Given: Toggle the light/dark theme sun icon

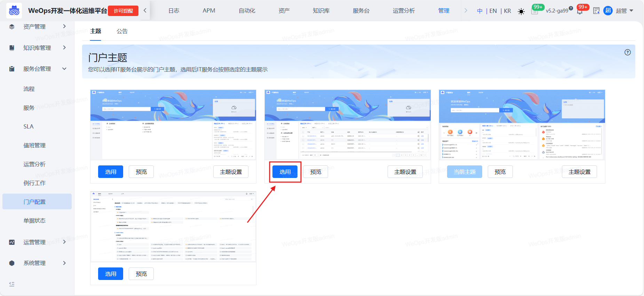Looking at the screenshot, I should (x=521, y=11).
